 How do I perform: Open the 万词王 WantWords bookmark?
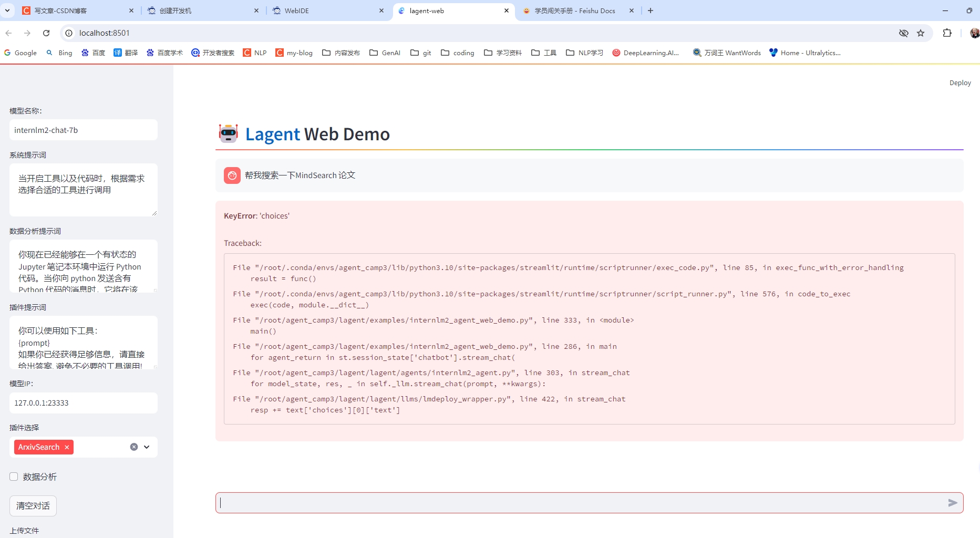point(727,53)
